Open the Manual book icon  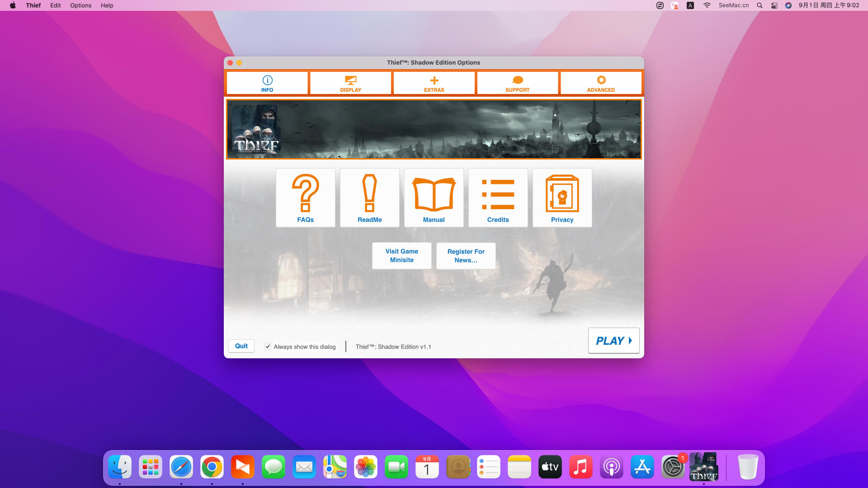coord(434,197)
